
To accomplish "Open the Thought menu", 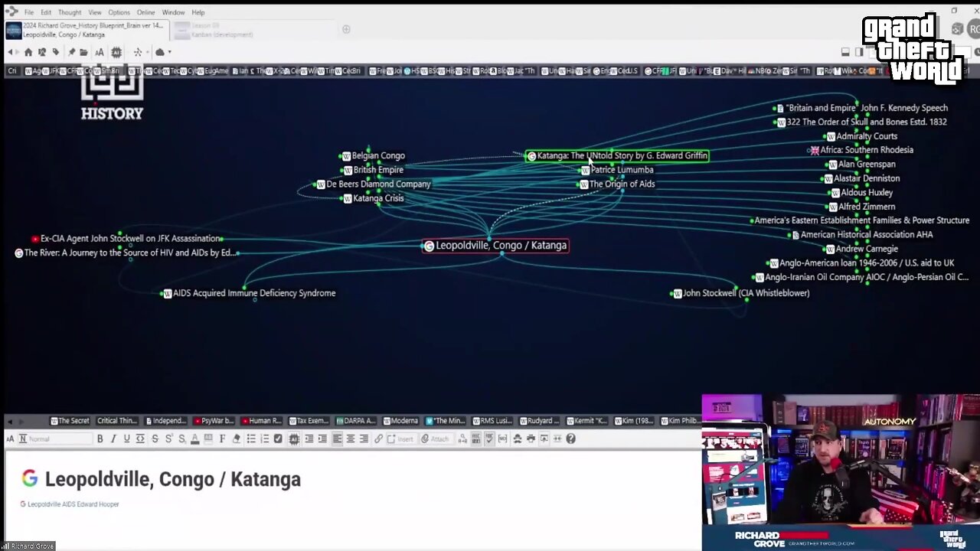I will click(x=70, y=12).
